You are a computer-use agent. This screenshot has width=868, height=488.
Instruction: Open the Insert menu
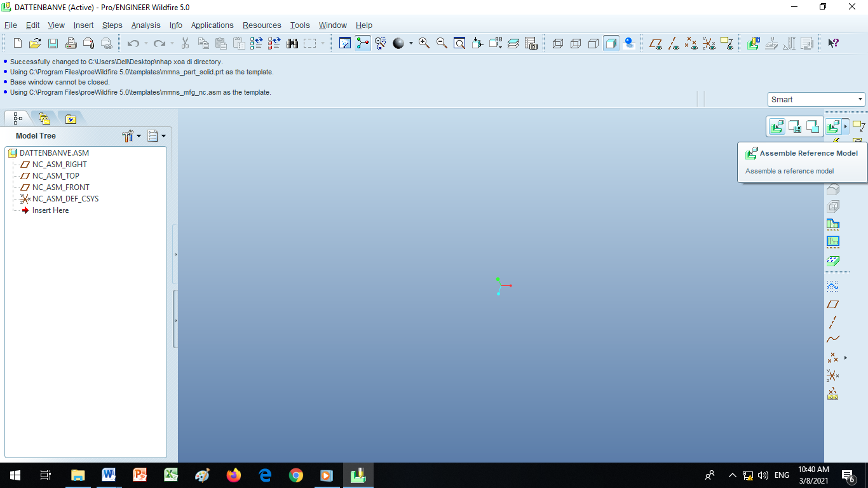click(x=83, y=25)
